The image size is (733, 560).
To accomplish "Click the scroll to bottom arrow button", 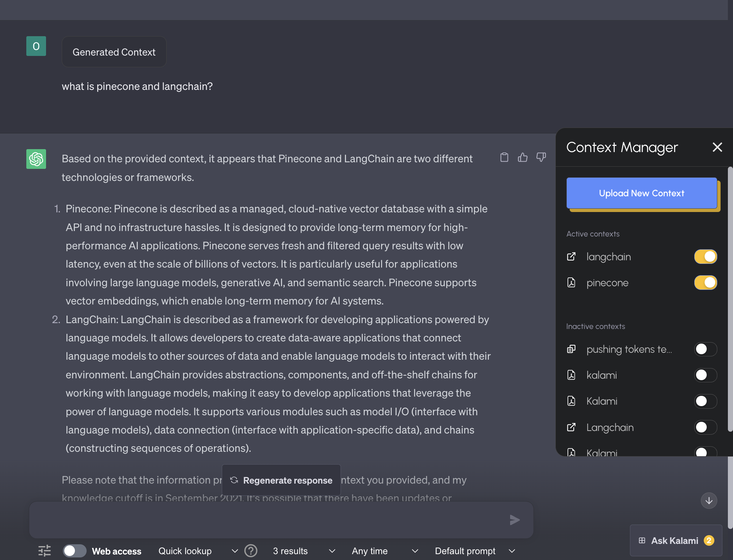I will point(709,501).
